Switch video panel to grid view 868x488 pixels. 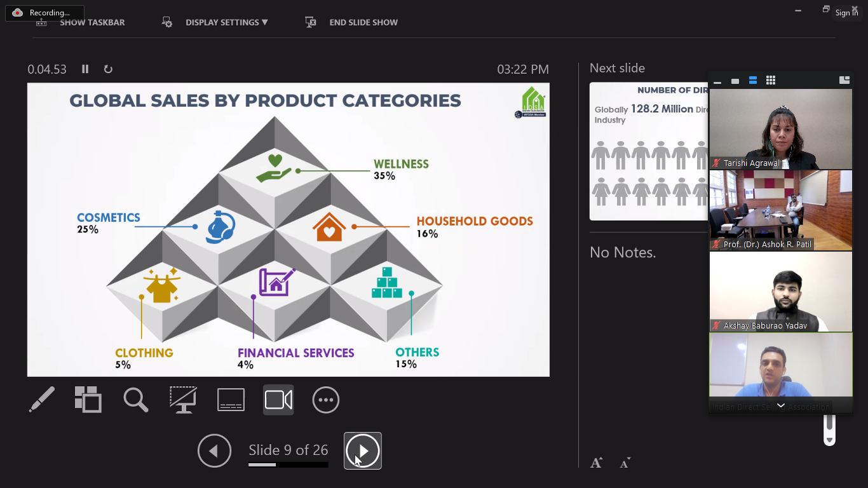pyautogui.click(x=771, y=80)
